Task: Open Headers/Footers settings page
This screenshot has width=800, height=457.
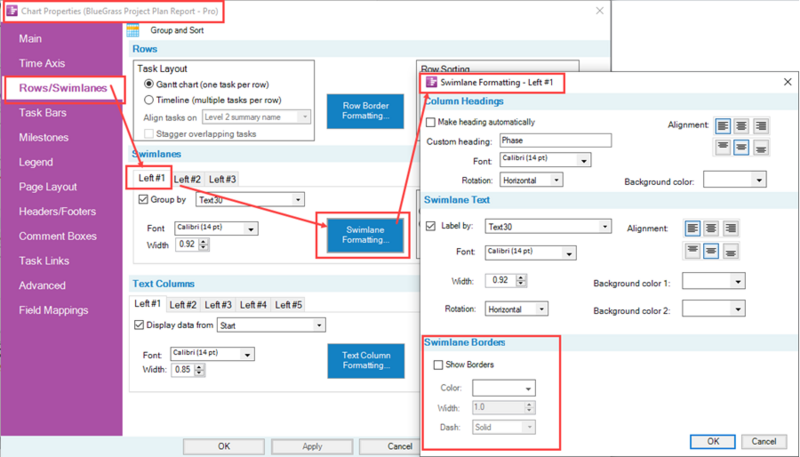Action: pos(57,211)
